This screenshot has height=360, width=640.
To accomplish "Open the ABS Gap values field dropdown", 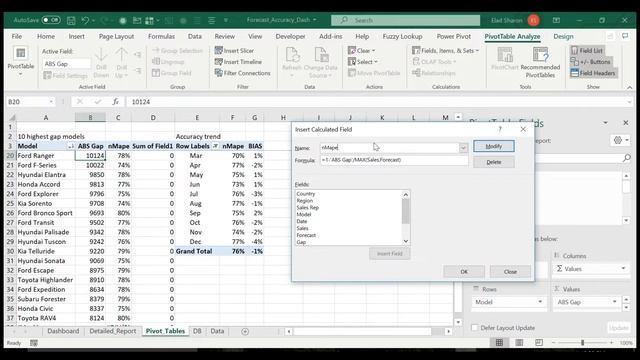I will 614,302.
